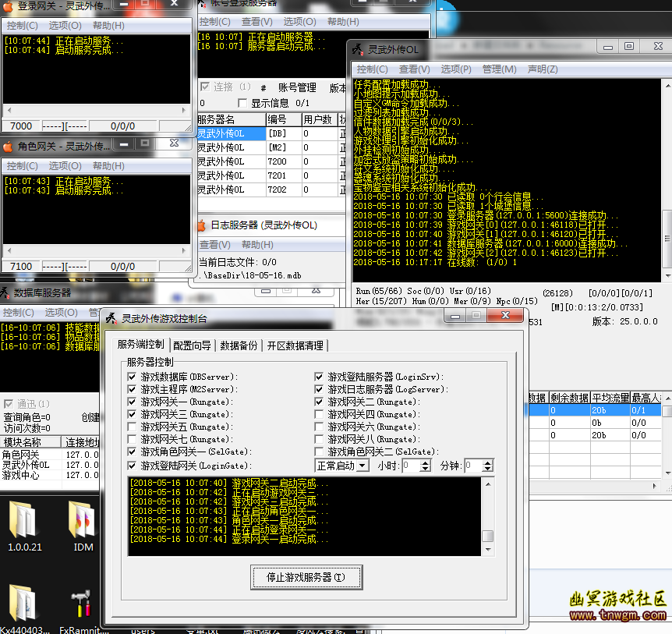Switch to the 配置向导 tab
Screen dimensions: 672x634
tap(192, 345)
